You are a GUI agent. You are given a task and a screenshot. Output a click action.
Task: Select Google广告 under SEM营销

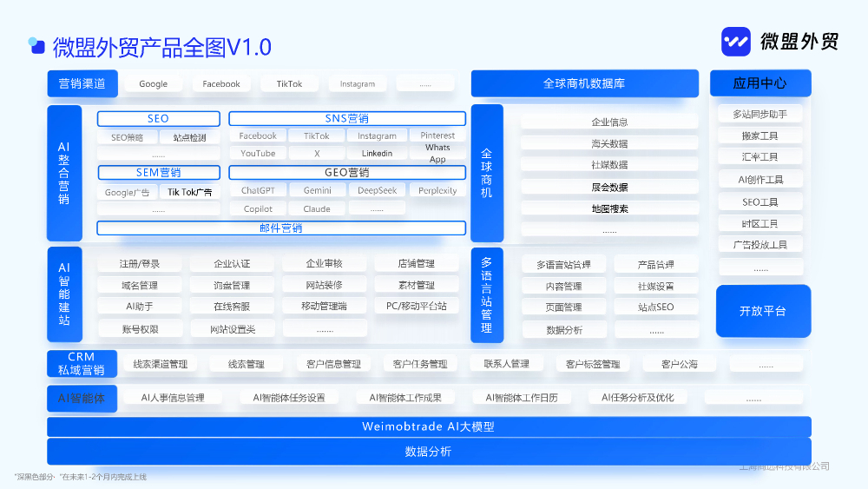coord(128,192)
